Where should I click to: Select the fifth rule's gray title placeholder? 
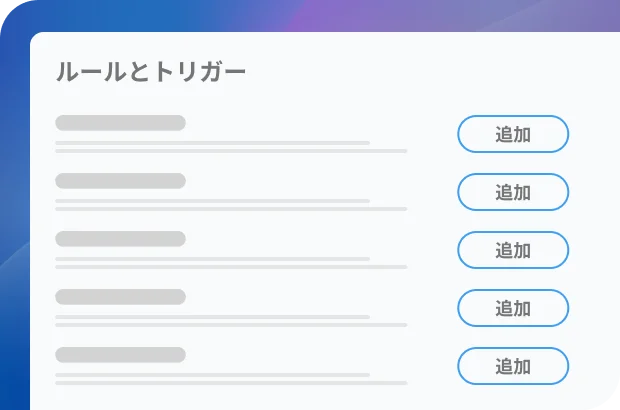(x=121, y=355)
